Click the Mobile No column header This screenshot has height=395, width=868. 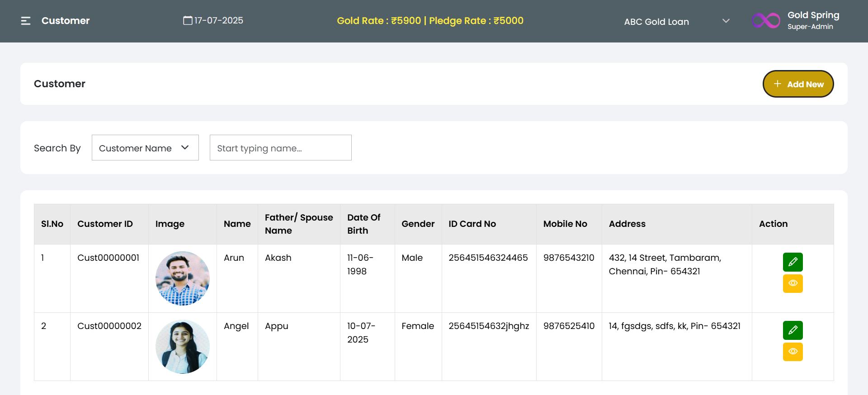[x=569, y=224]
